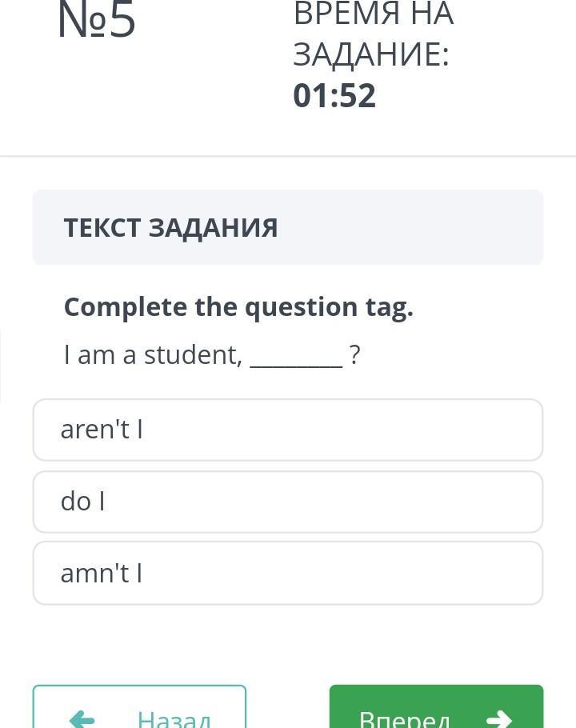The image size is (576, 728).
Task: Select the answer "aren't I"
Action: (287, 430)
